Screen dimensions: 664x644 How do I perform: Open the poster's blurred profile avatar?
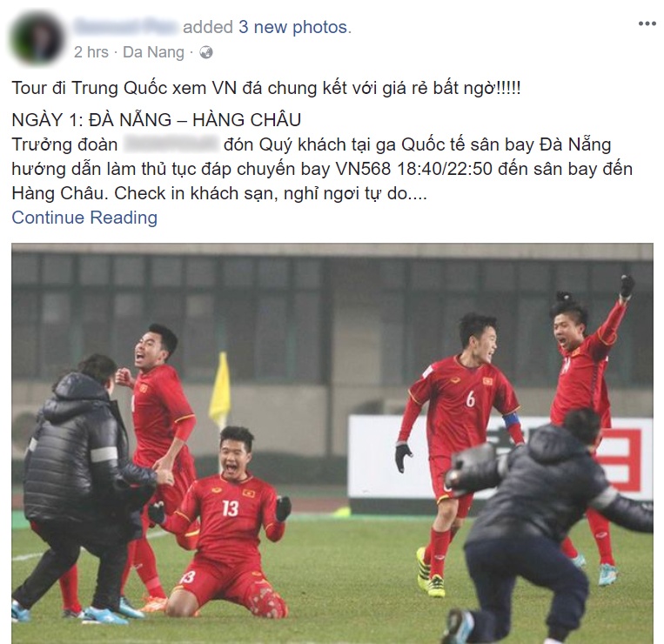point(37,38)
